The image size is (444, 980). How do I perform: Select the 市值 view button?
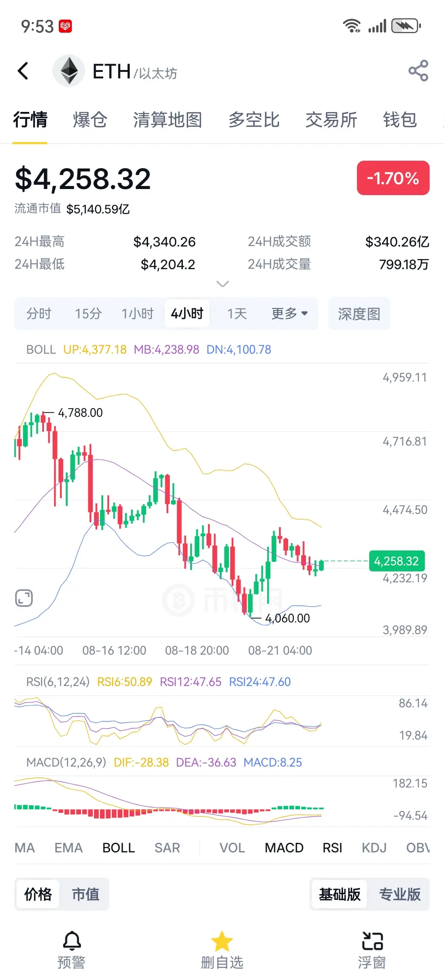point(85,894)
